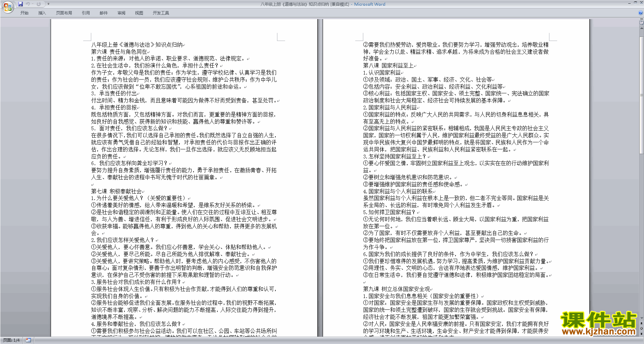Click the line 6. 我们应该怎样向龚全珍学习？
Screen dimensions: 644x344
point(130,163)
